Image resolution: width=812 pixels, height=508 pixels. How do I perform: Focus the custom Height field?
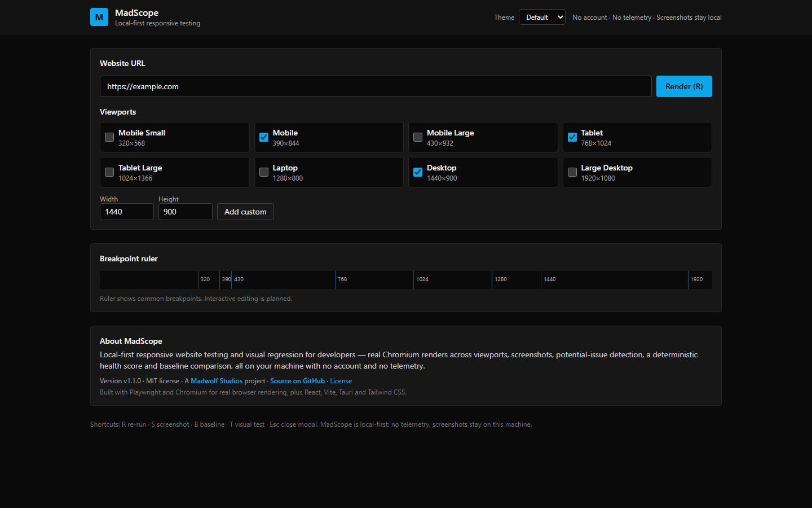point(186,212)
